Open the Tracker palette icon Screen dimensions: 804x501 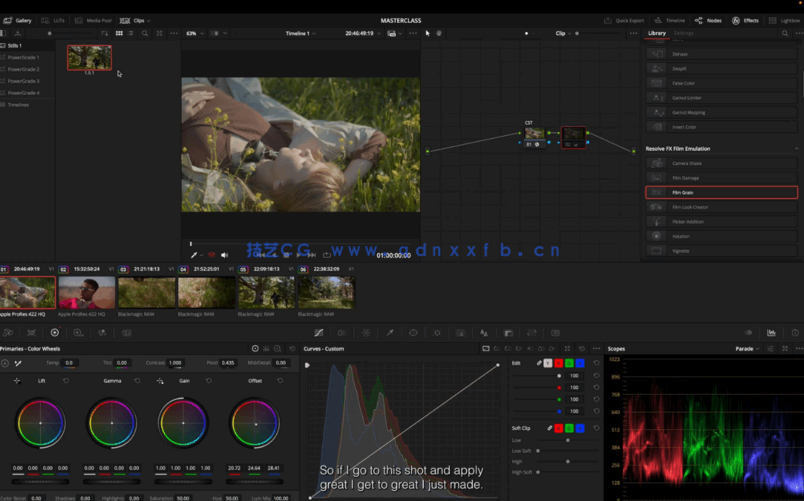(x=437, y=333)
